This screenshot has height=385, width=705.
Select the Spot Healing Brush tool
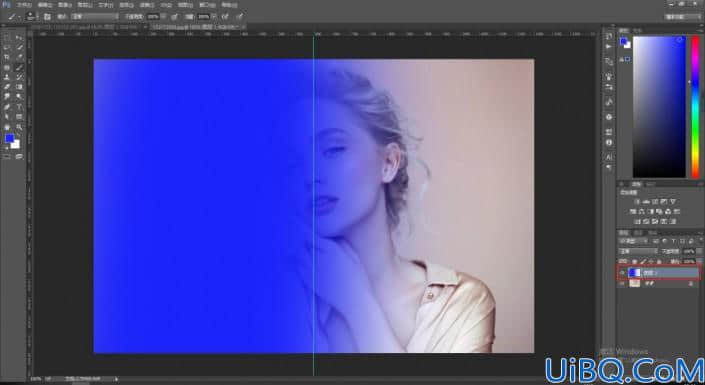click(x=7, y=67)
